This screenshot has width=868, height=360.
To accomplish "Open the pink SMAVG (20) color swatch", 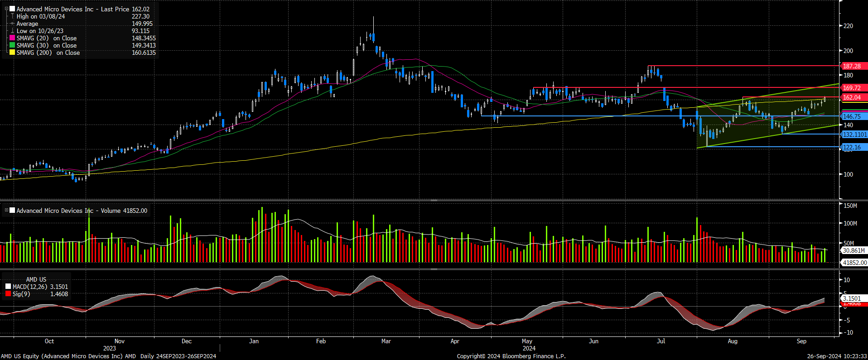I will [x=12, y=38].
